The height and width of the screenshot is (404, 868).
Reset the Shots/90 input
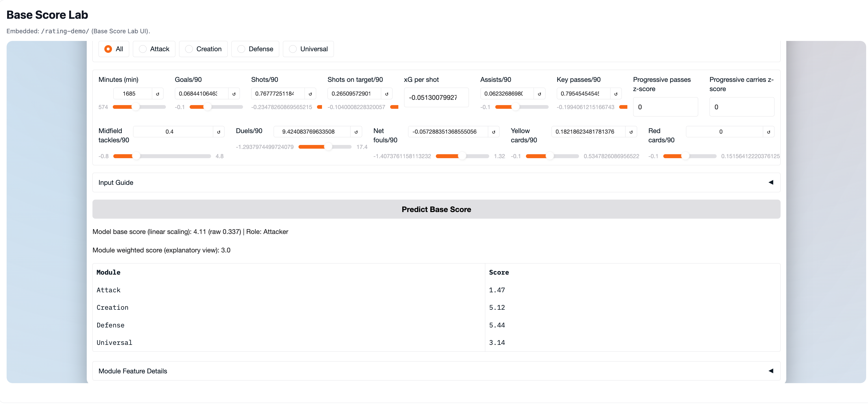(310, 93)
